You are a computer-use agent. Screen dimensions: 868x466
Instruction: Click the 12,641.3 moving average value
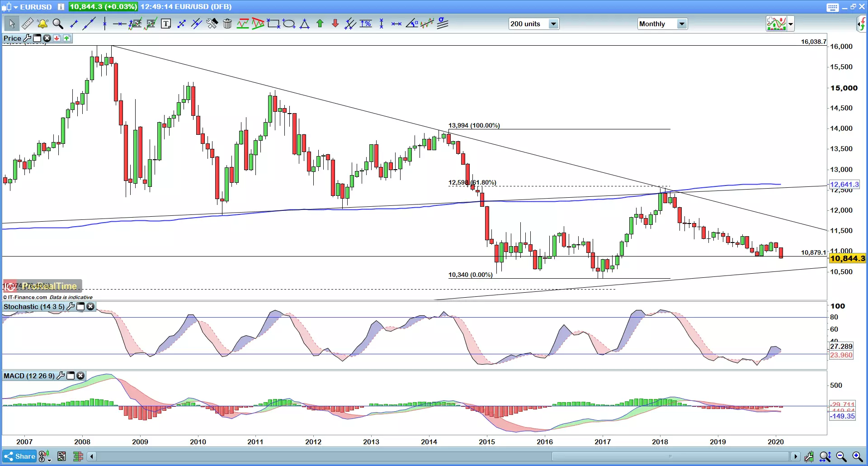click(844, 185)
